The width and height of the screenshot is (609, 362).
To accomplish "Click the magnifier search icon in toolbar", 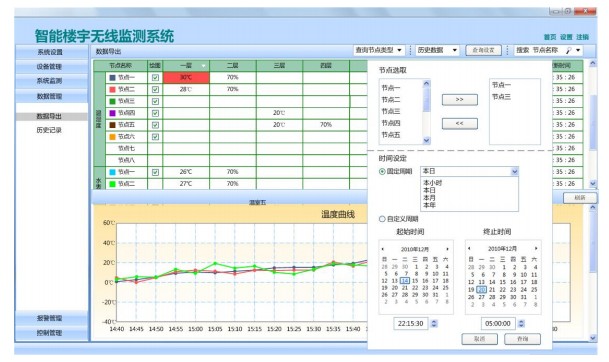I will coord(569,50).
